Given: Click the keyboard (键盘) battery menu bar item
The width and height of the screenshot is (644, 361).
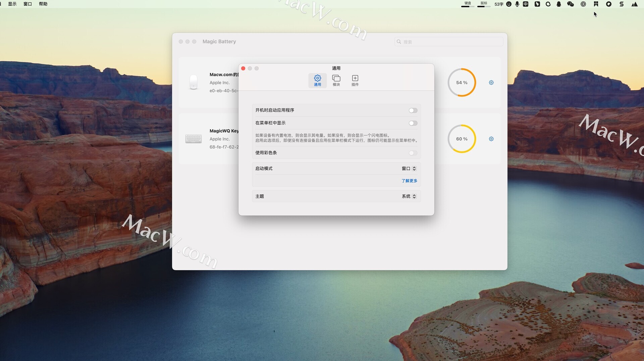Looking at the screenshot, I should pos(468,4).
